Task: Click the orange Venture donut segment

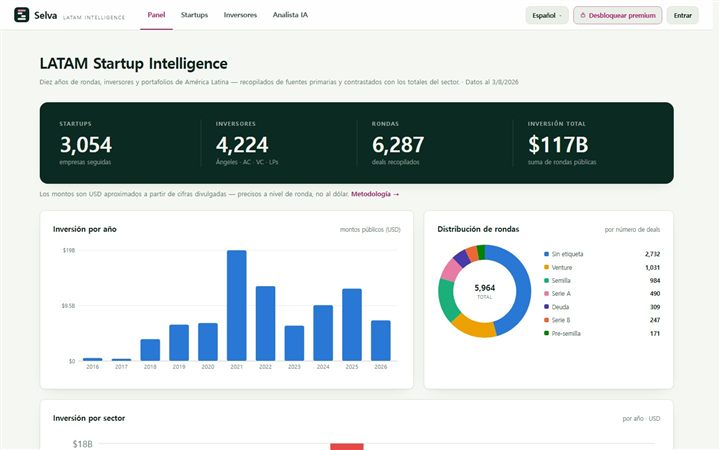Action: [473, 328]
